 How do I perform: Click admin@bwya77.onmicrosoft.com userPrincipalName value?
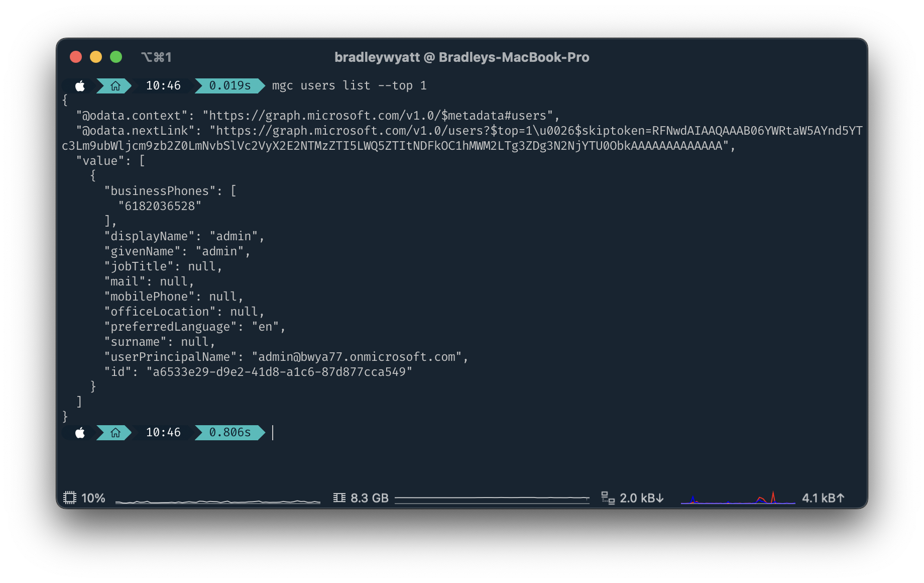(357, 357)
